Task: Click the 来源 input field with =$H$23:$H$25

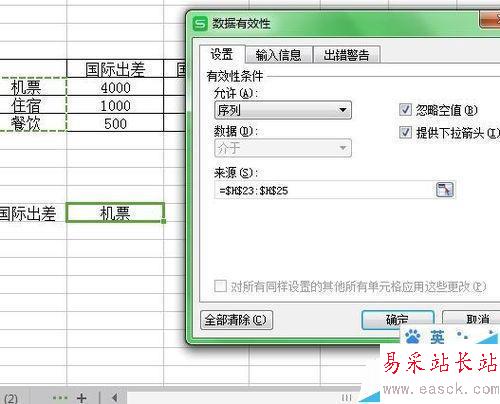Action: tap(324, 191)
